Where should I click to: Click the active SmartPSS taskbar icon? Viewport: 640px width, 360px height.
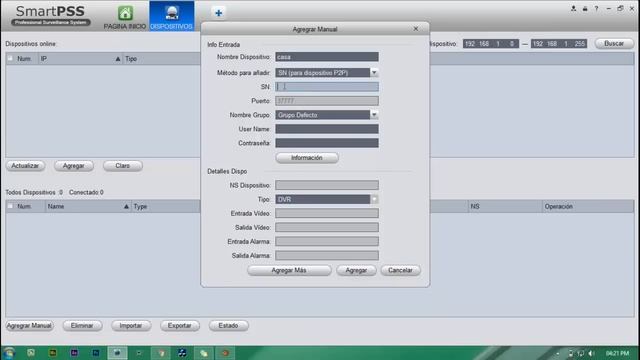tap(117, 353)
